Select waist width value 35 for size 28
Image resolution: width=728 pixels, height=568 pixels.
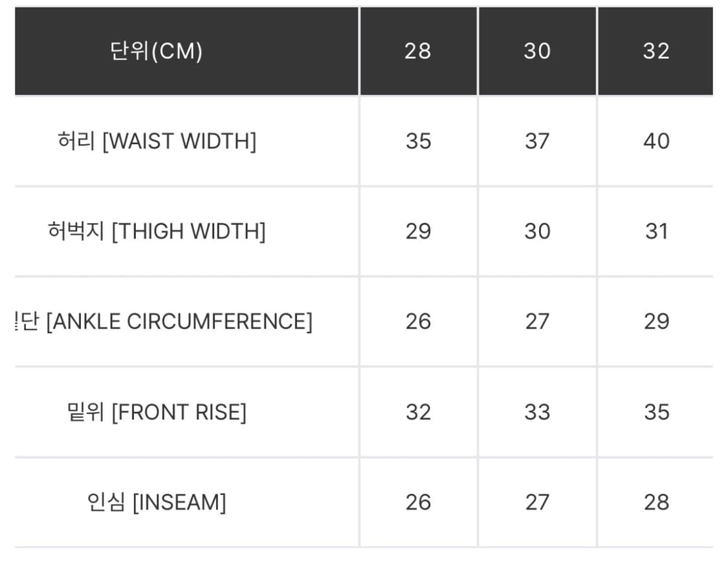418,141
